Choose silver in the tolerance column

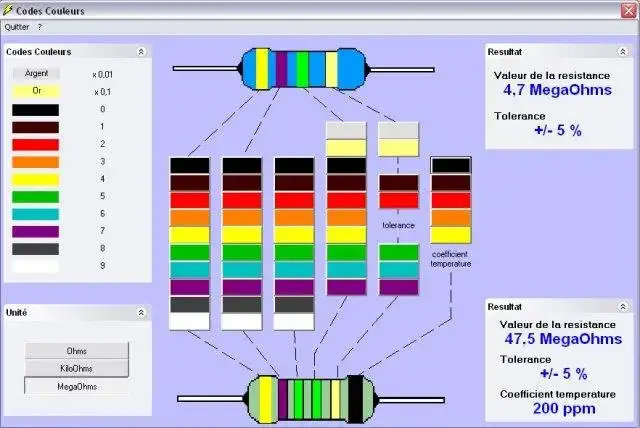(398, 131)
